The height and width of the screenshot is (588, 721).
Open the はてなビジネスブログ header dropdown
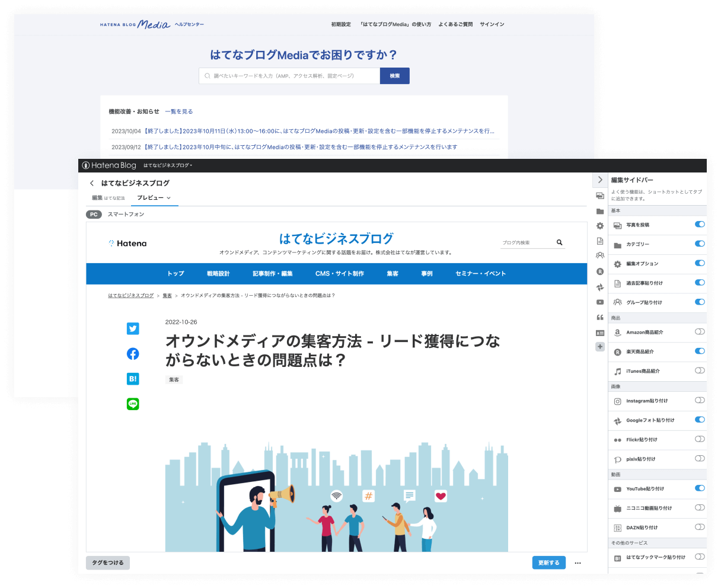click(168, 165)
